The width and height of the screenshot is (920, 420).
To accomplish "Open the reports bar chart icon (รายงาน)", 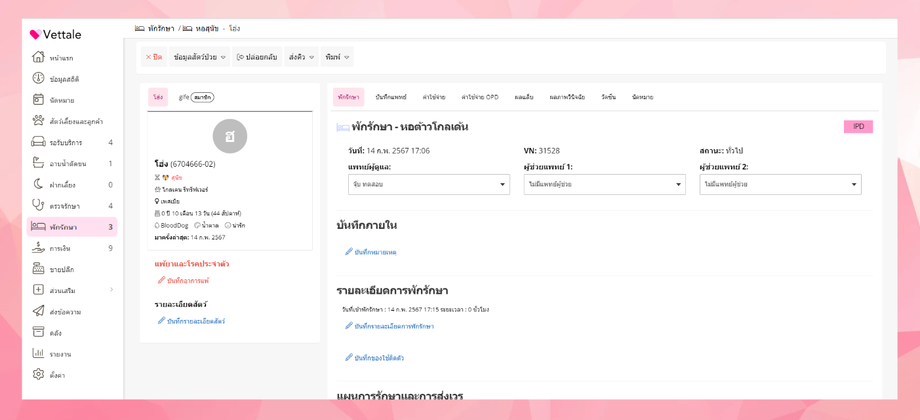I will tap(38, 354).
